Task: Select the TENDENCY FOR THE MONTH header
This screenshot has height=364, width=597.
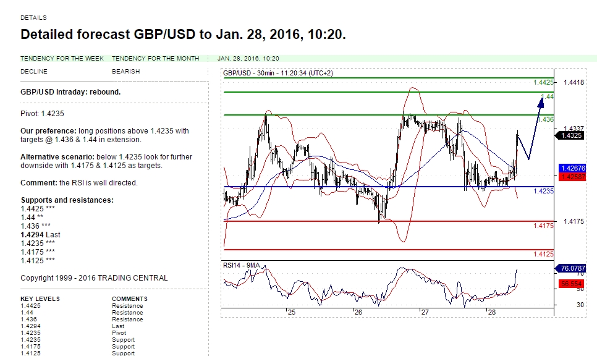Action: pos(155,58)
